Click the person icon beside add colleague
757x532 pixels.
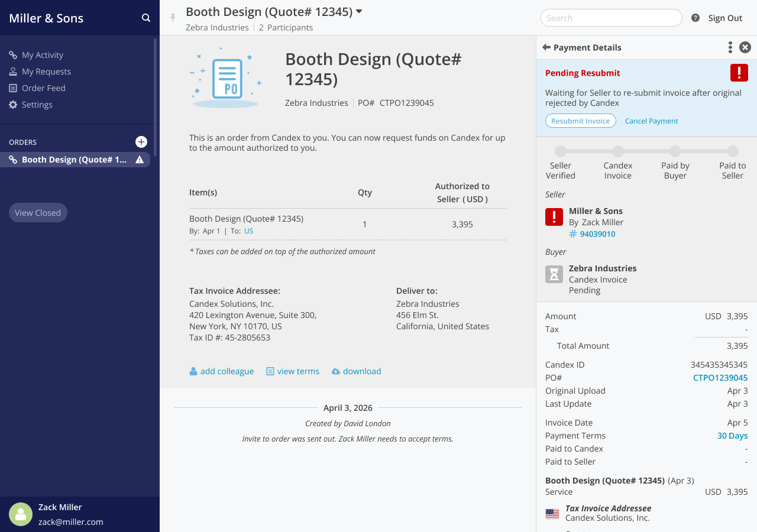click(x=193, y=371)
